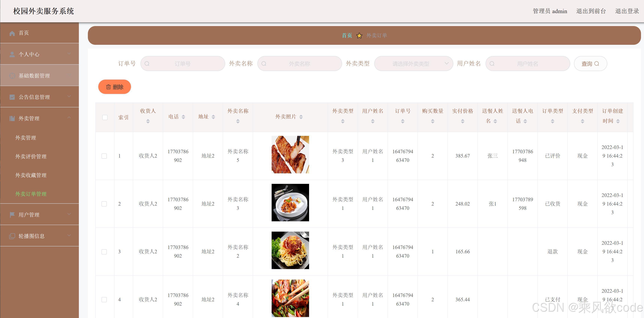This screenshot has height=318, width=644.
Task: Click the user icon beside 个人中心
Action: 12,54
